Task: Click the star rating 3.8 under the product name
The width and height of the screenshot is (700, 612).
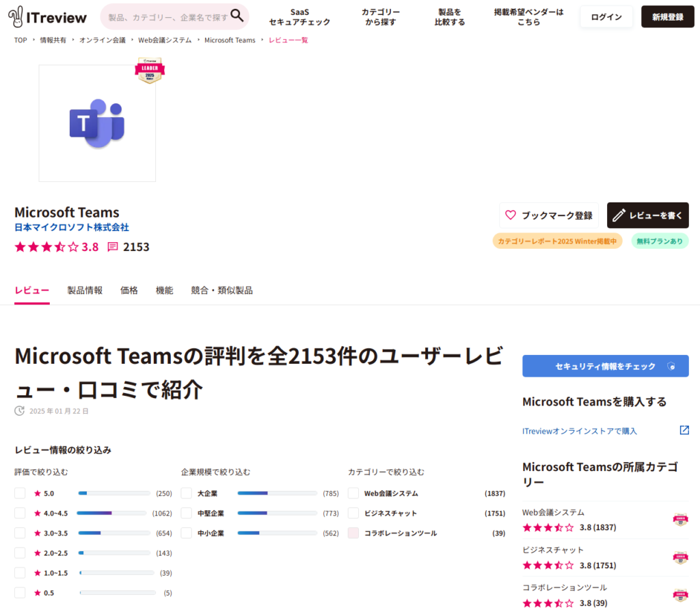Action: coord(56,247)
